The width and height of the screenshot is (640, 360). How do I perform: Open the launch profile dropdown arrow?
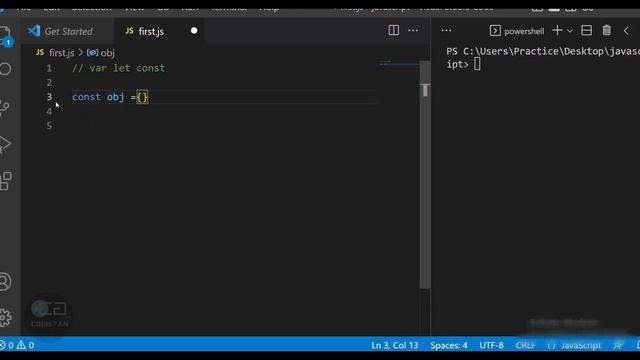[570, 31]
